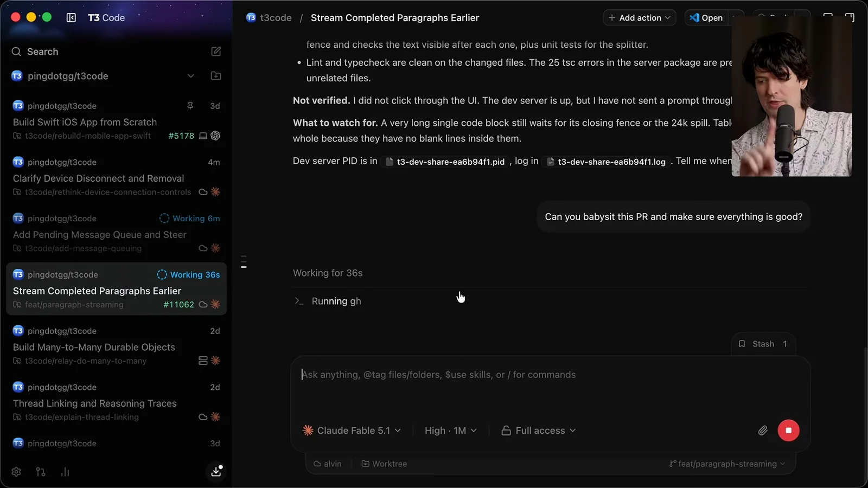Switch branch via feat/paragraph-streaming dropdown

coord(727,464)
